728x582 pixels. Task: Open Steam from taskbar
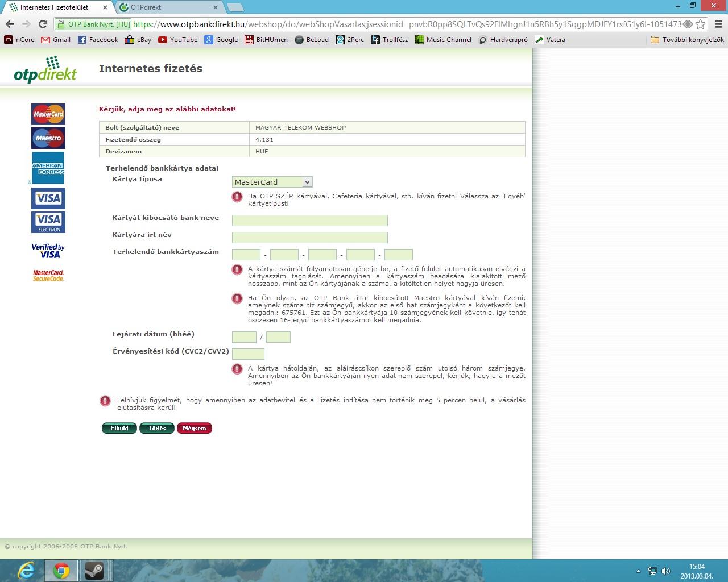click(94, 571)
